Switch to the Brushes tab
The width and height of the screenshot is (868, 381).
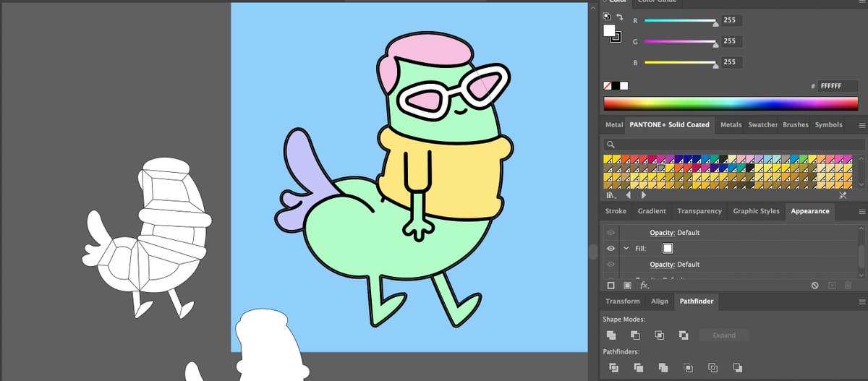point(796,124)
